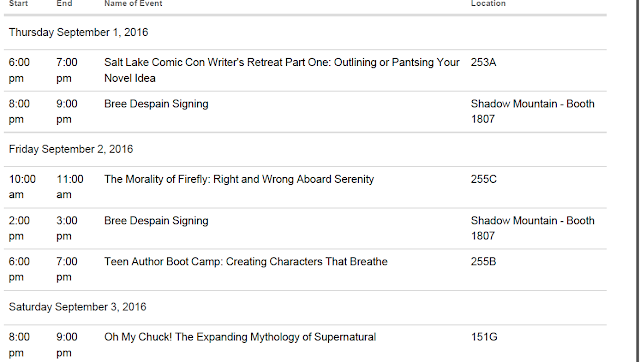Open Teen Author Boot Camp event
The height and width of the screenshot is (362, 640).
[x=246, y=261]
